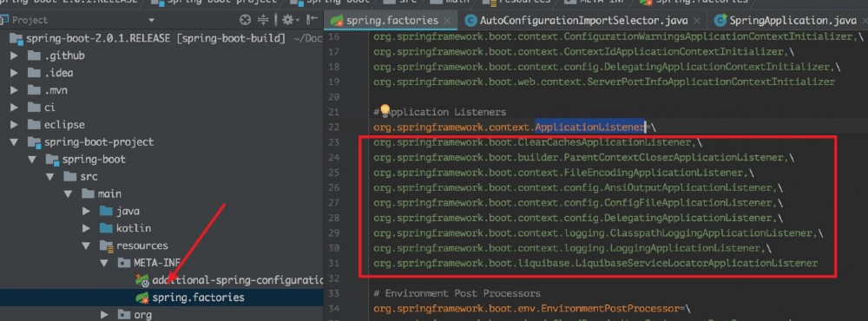Screen dimensions: 868x321
Task: Click the ServerPortInfoApplicationContextInitializer line
Action: 604,82
